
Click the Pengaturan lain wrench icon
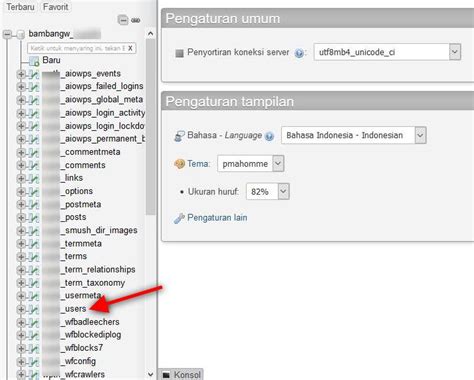pyautogui.click(x=179, y=218)
